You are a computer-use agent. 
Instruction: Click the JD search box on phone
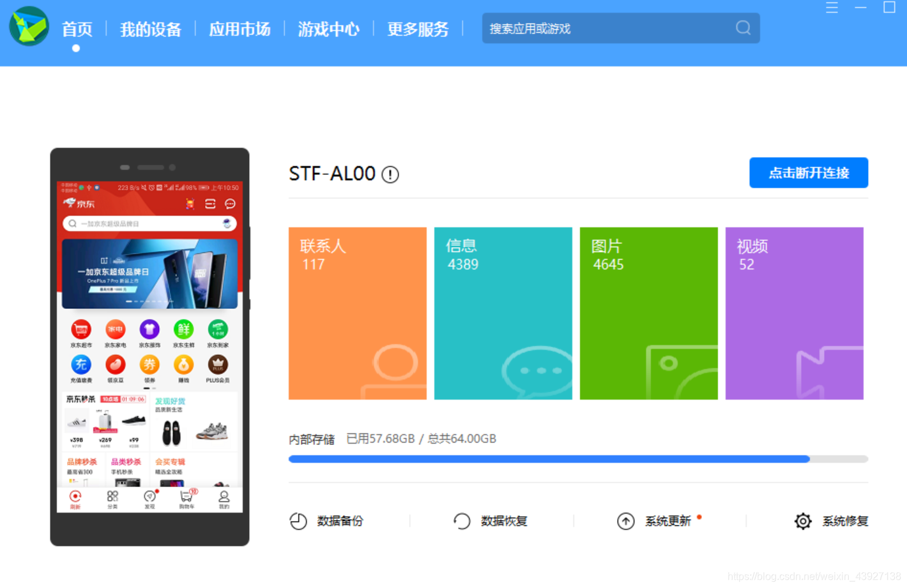click(149, 223)
